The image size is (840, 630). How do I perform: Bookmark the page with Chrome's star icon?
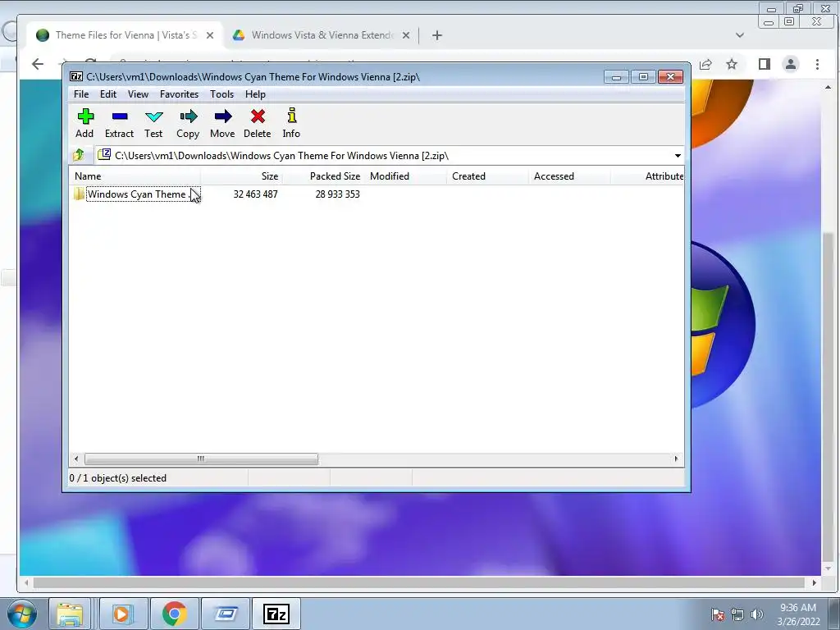[732, 64]
